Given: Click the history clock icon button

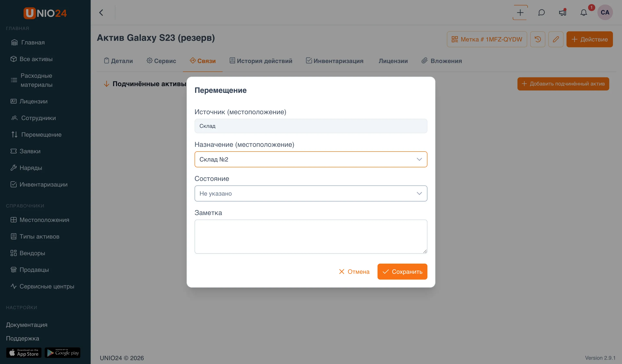Looking at the screenshot, I should click(x=538, y=39).
